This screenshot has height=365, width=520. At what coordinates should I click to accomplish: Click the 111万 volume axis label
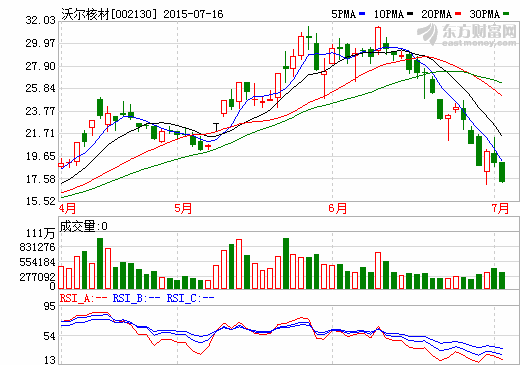[40, 233]
